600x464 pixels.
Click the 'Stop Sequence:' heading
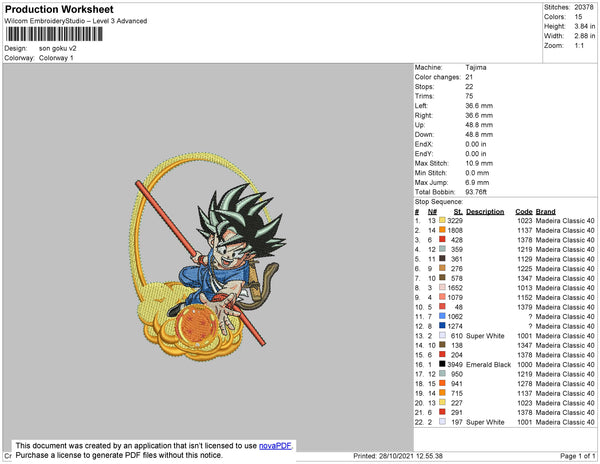tap(439, 202)
